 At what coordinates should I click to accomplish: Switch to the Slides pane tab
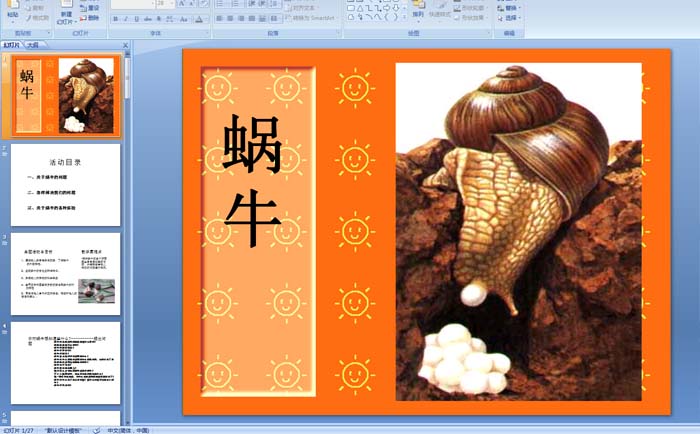11,45
